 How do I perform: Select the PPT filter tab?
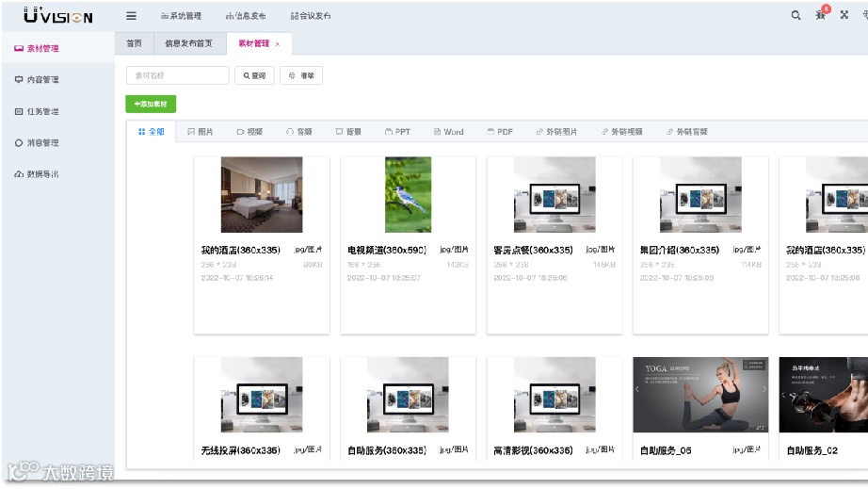397,132
